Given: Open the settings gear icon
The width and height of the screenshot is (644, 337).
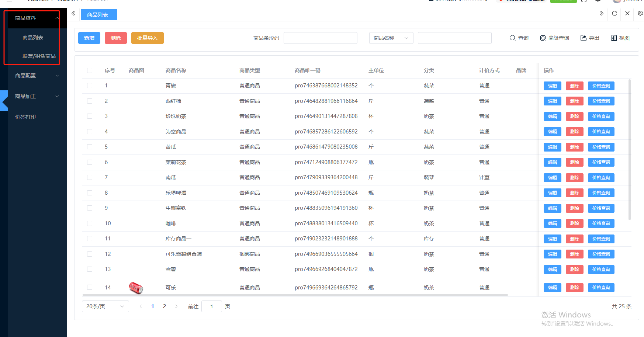Looking at the screenshot, I should pyautogui.click(x=640, y=14).
